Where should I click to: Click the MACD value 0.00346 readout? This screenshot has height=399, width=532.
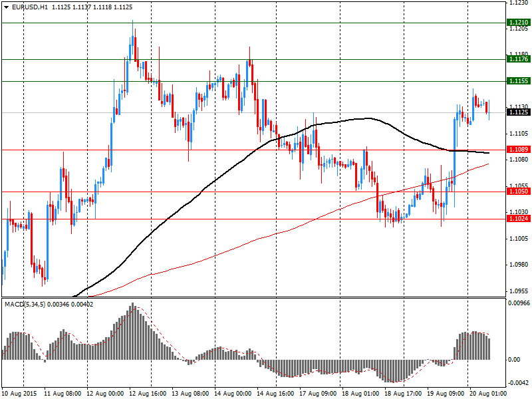58,305
